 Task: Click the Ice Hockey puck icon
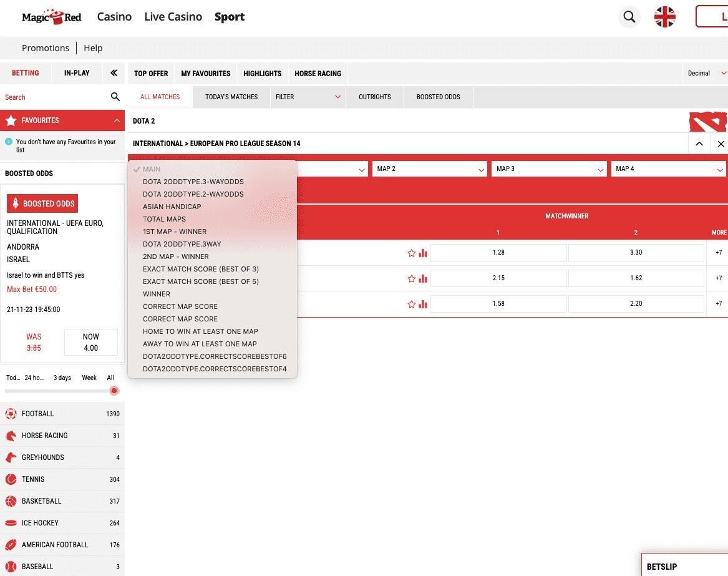[x=11, y=522]
